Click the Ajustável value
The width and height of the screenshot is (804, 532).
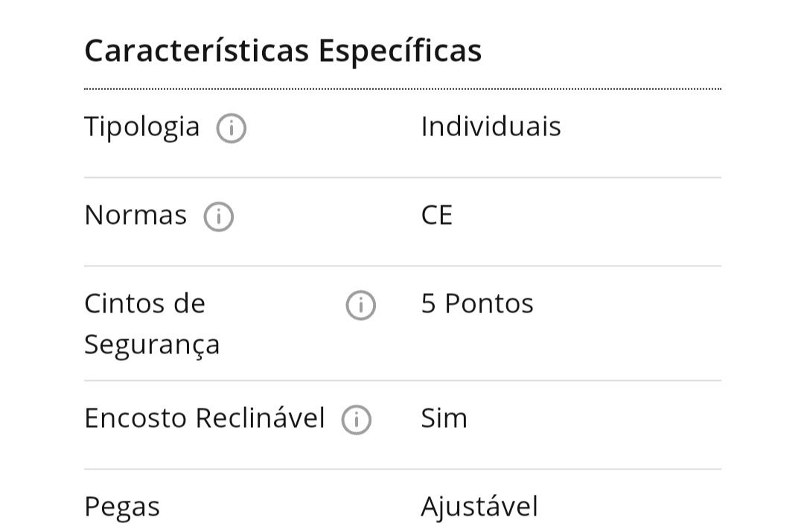[479, 507]
